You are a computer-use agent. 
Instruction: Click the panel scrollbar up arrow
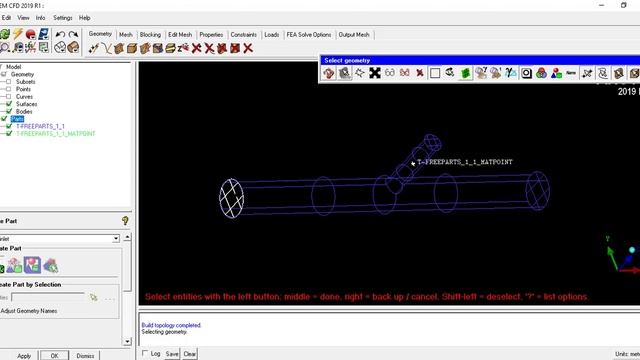[x=127, y=237]
